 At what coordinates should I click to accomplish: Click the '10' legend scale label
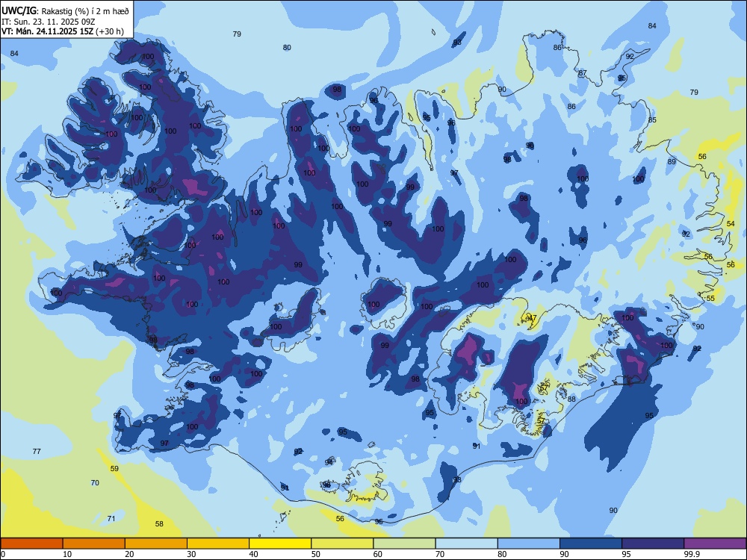[67, 554]
